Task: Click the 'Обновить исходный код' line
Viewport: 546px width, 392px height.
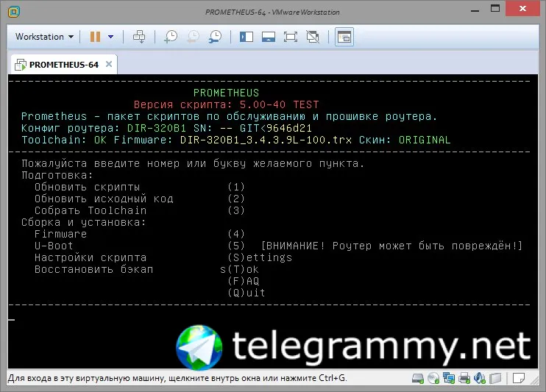Action: 139,199
